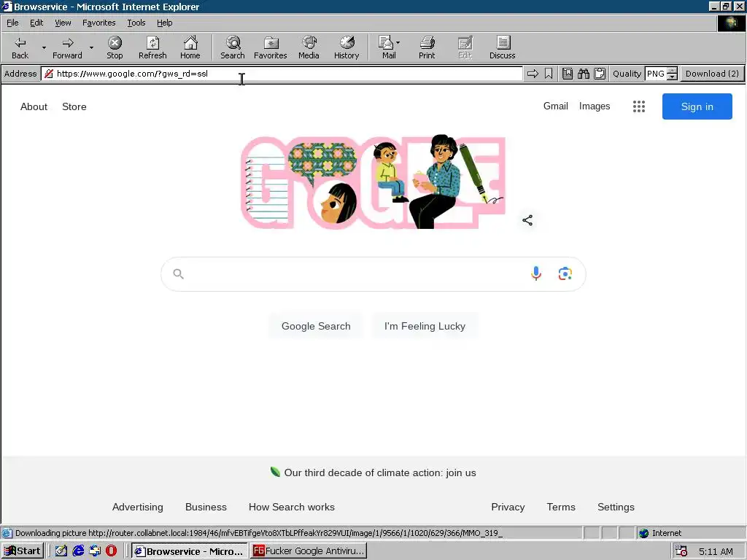Increase Quality with the up spinner arrow
The image size is (747, 560).
[672, 71]
